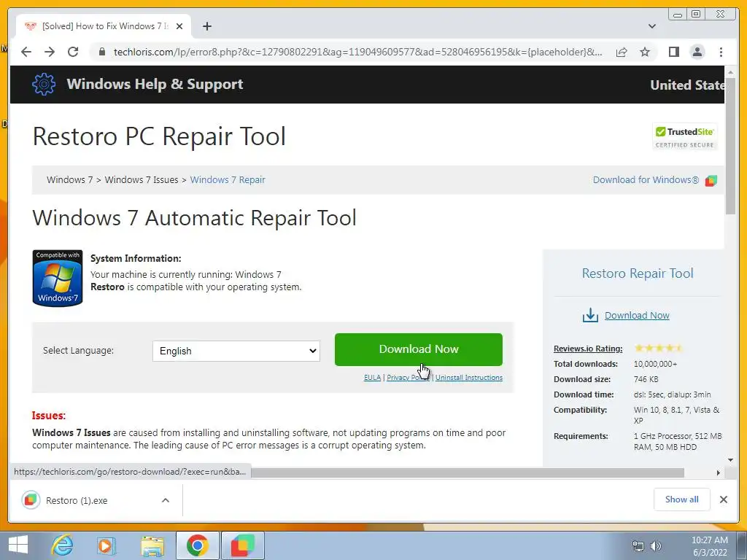
Task: Click the Chrome taskbar icon
Action: (x=197, y=545)
